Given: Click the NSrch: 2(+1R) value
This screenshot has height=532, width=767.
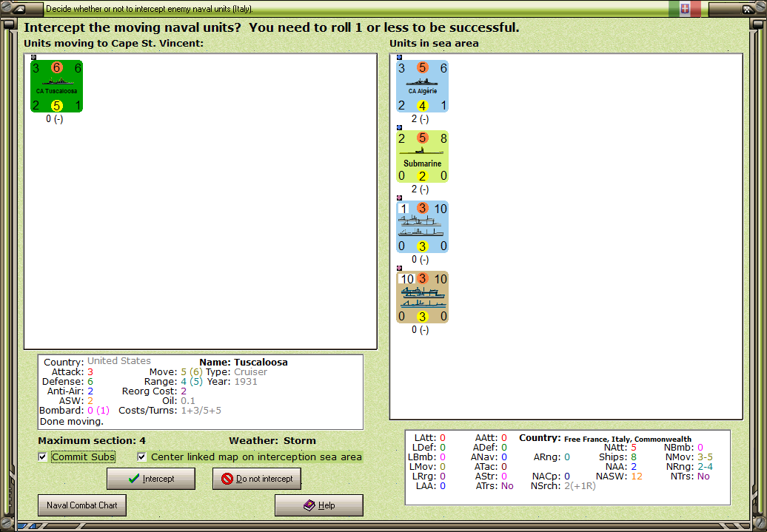Looking at the screenshot, I should [x=580, y=486].
